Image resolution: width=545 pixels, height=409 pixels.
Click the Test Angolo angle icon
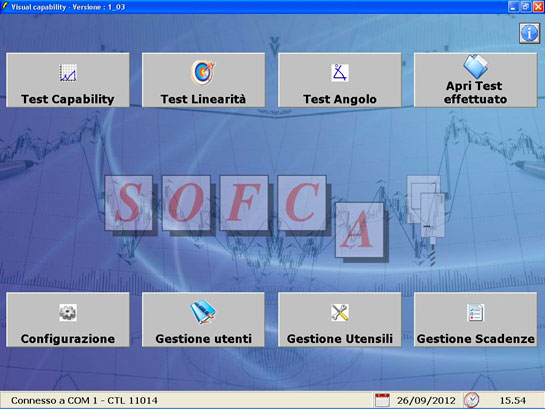[340, 73]
